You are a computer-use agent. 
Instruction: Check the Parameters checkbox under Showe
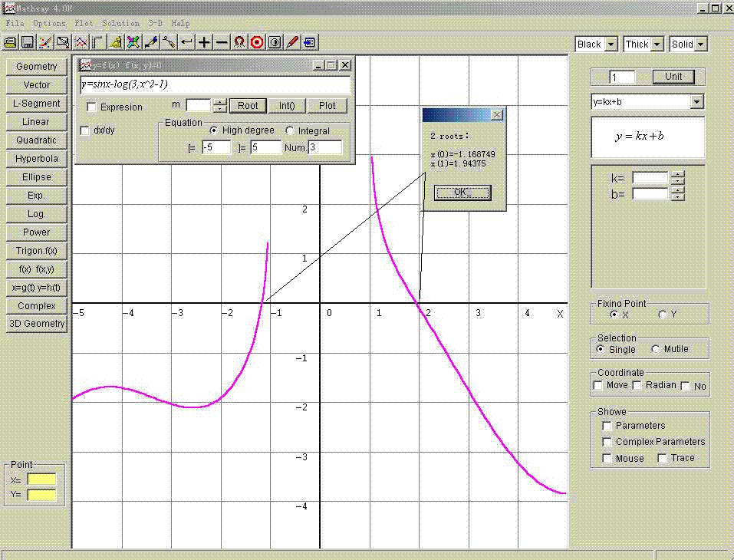(x=607, y=426)
